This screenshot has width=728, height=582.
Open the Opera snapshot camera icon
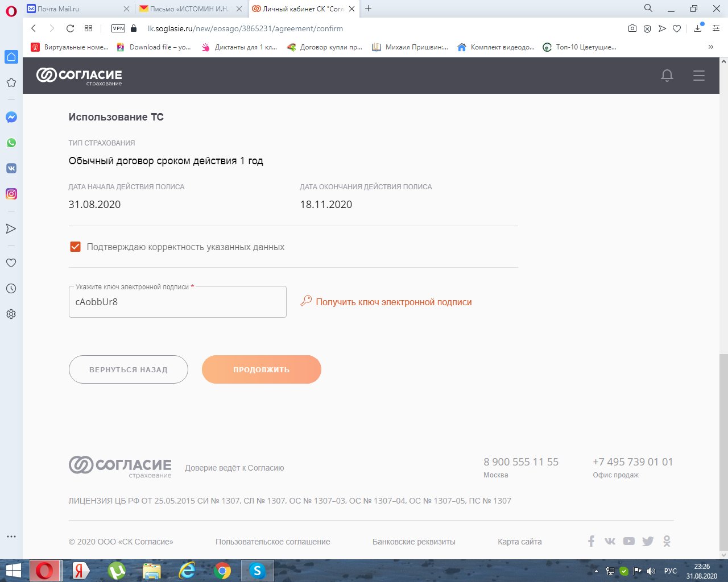[632, 28]
